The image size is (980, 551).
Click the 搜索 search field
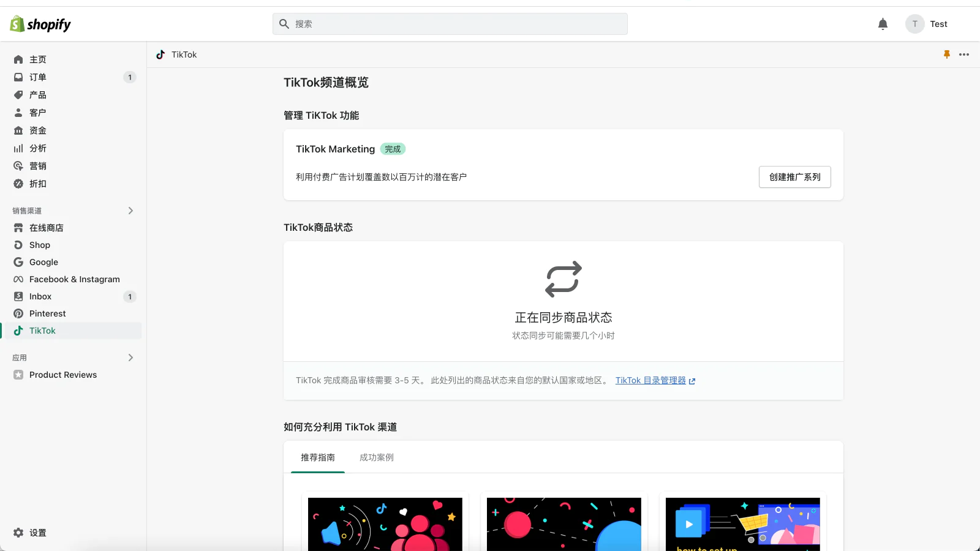pyautogui.click(x=450, y=24)
